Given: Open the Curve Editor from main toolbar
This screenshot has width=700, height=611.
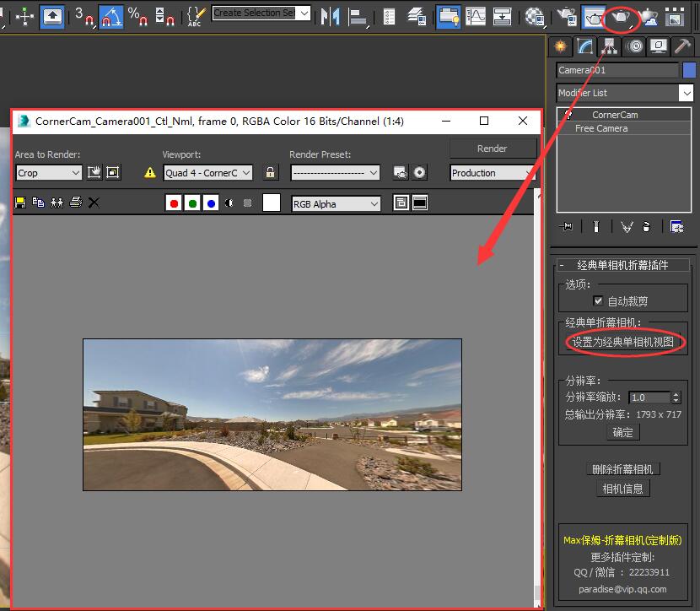Looking at the screenshot, I should click(476, 15).
